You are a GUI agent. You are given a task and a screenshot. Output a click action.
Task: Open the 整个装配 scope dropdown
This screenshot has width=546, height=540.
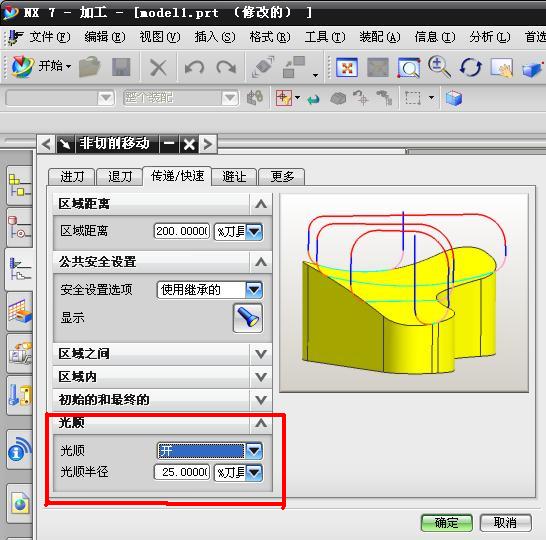coord(230,98)
